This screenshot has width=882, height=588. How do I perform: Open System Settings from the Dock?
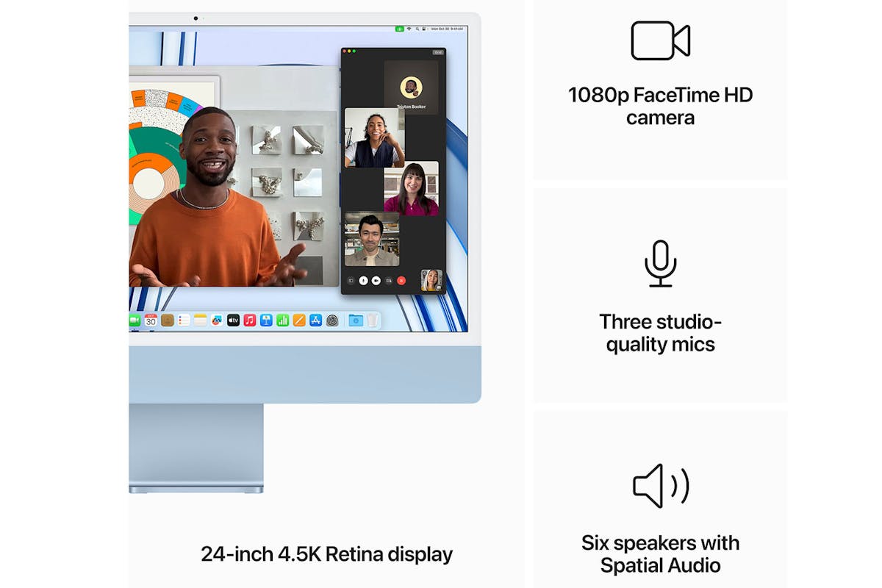332,320
